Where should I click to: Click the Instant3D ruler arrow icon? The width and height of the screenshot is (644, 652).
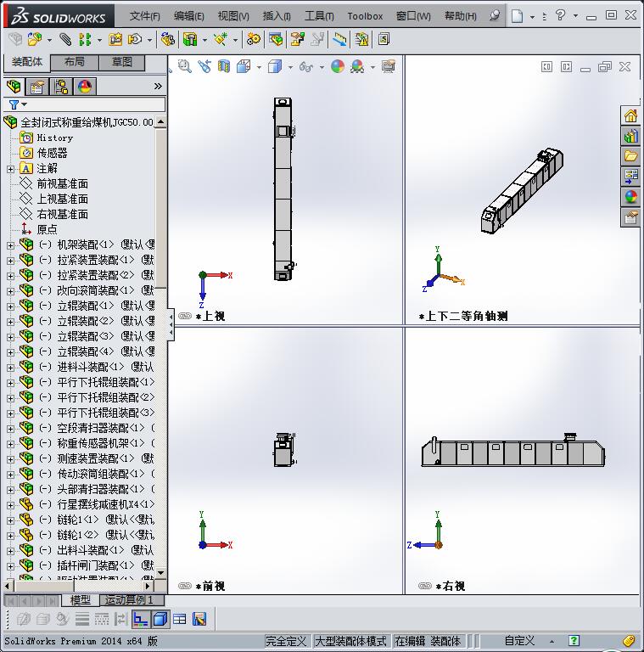click(x=339, y=40)
